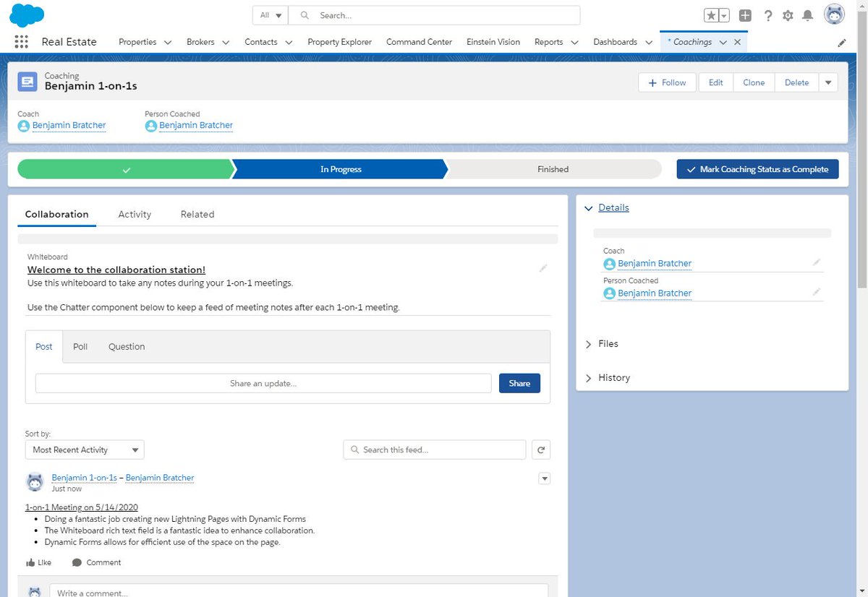Expand the Contacts nav dropdown
The width and height of the screenshot is (868, 597).
pos(289,43)
